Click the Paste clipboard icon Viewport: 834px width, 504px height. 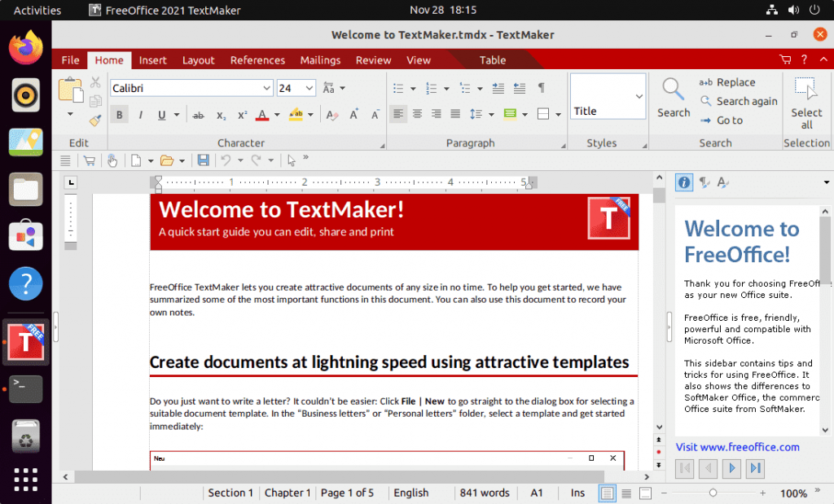coord(70,90)
